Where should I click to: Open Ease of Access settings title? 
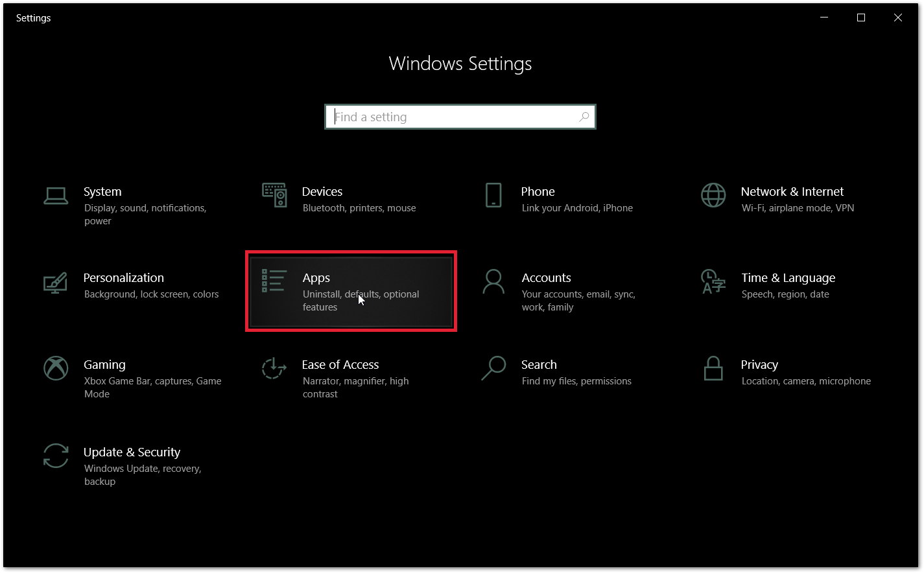click(x=340, y=364)
